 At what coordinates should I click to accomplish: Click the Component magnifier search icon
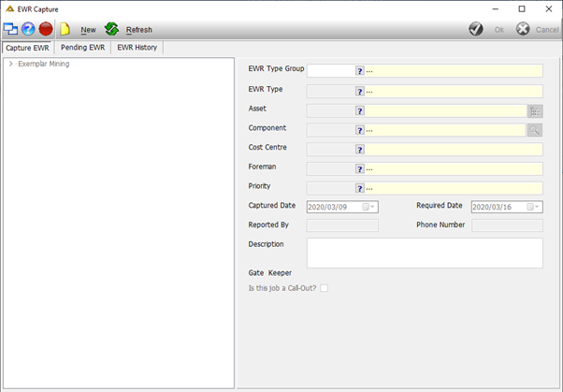pyautogui.click(x=535, y=130)
